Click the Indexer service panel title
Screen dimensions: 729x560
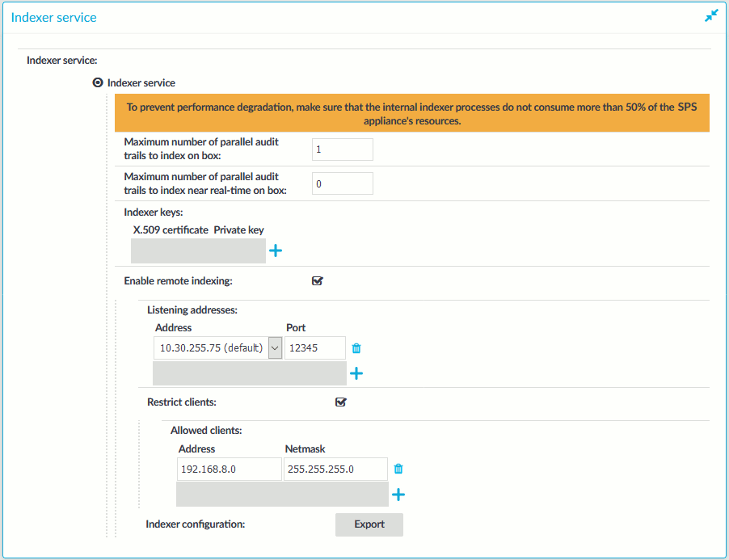point(54,18)
